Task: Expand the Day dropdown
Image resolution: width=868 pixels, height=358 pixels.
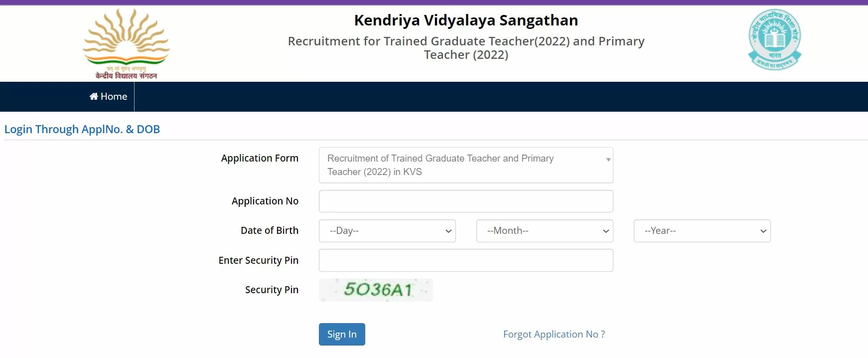Action: coord(387,231)
